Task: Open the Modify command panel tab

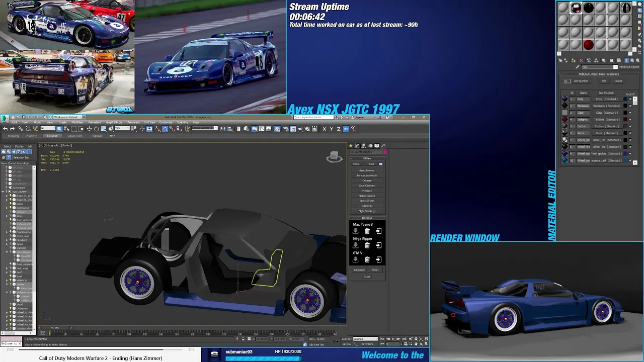Action: pos(357,145)
